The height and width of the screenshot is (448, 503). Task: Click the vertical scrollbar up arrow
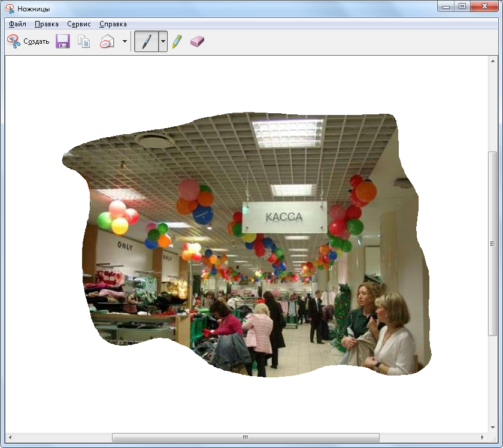point(492,61)
